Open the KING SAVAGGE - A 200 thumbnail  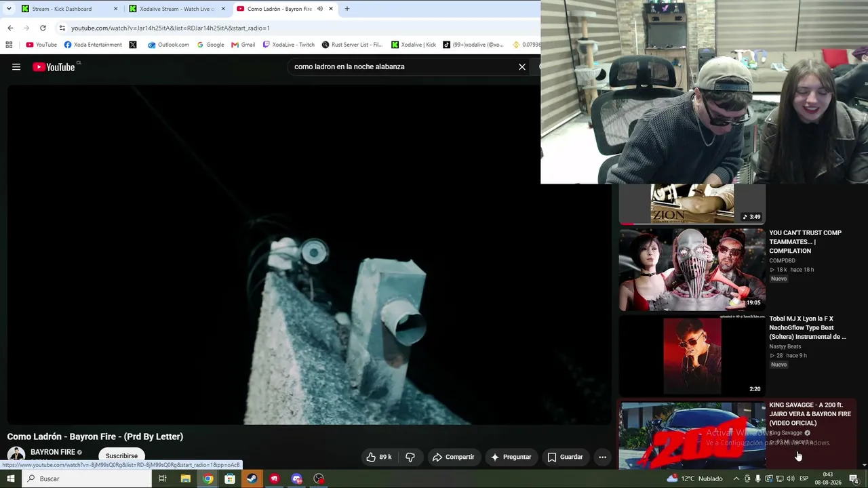click(692, 434)
